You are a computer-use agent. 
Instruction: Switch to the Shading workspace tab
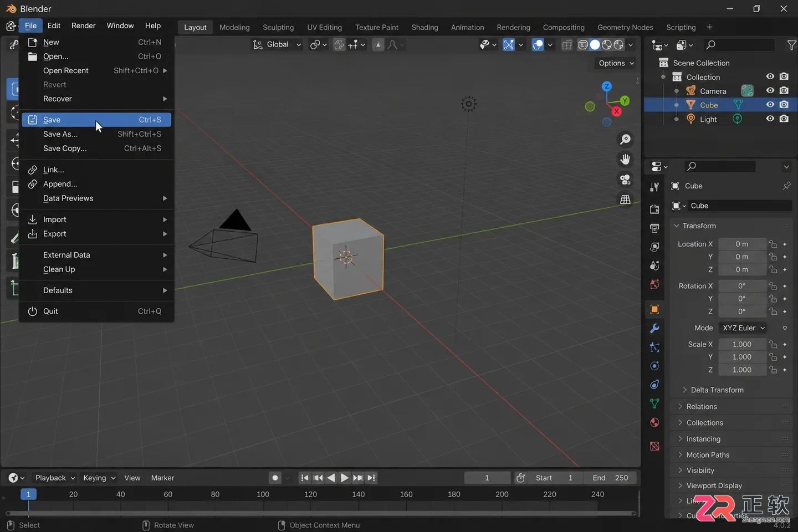tap(424, 27)
